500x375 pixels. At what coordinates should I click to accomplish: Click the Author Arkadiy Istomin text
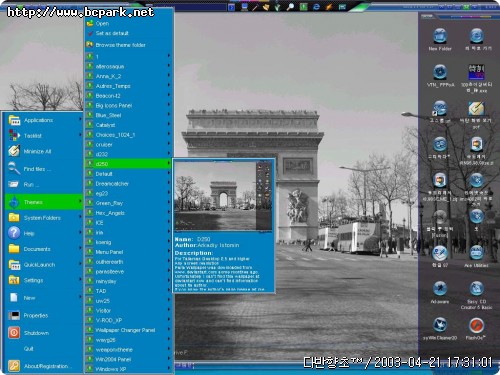point(207,245)
